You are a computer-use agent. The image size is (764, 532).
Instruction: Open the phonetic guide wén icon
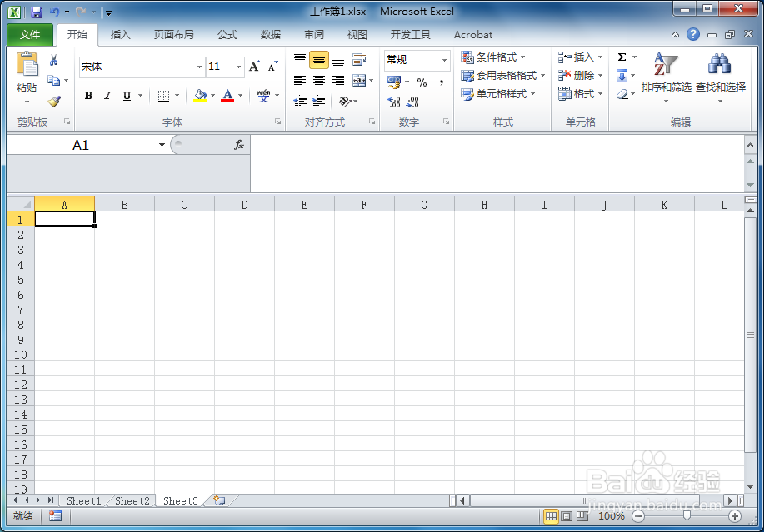pos(263,96)
